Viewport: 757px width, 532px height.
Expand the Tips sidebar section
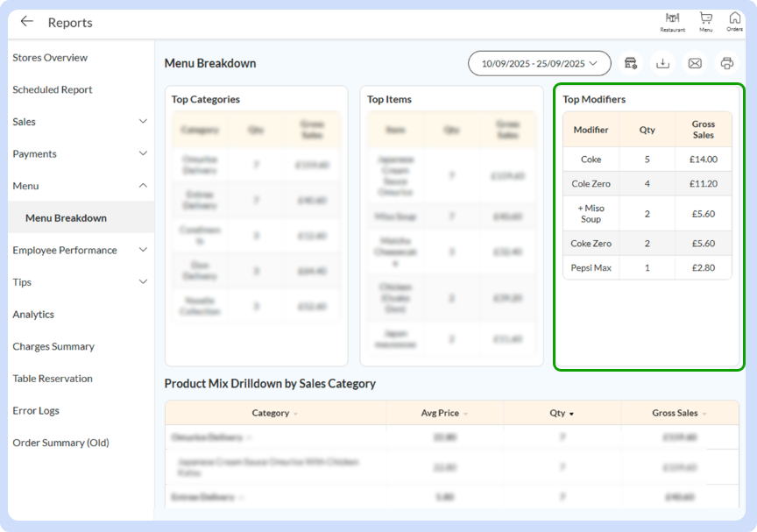pyautogui.click(x=143, y=282)
